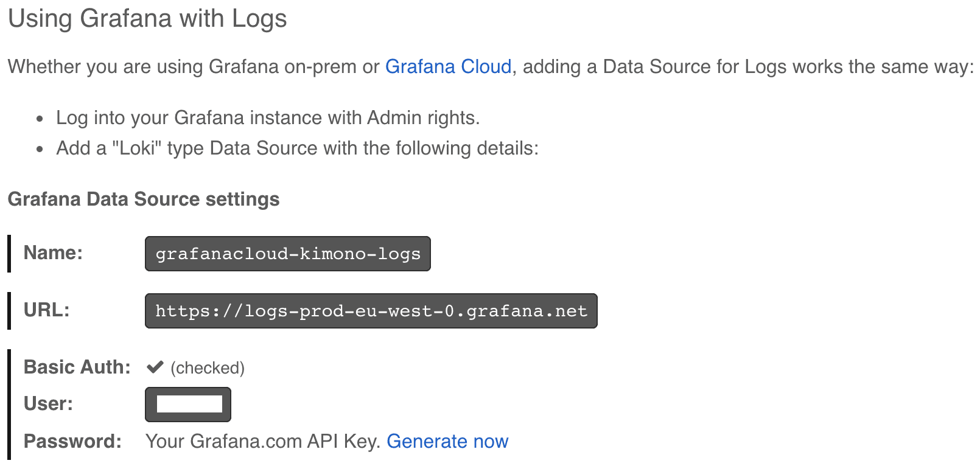Click the (checked) text beside Basic Auth

pos(208,368)
